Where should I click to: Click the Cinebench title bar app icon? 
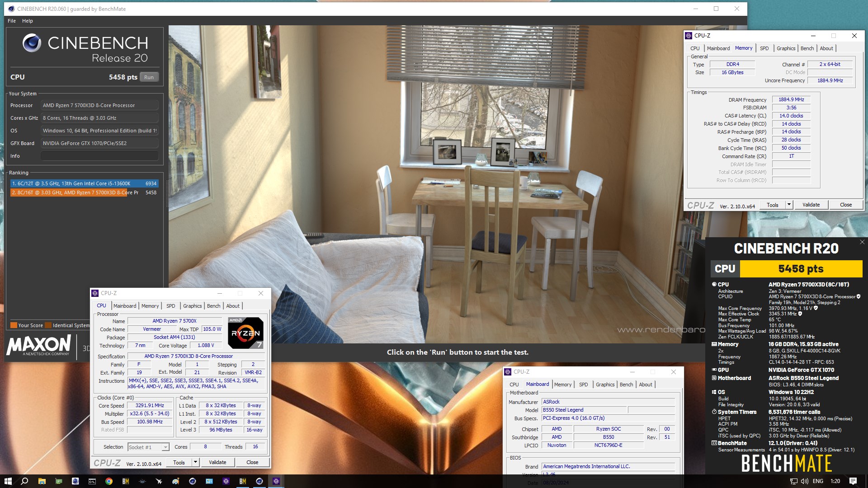11,9
